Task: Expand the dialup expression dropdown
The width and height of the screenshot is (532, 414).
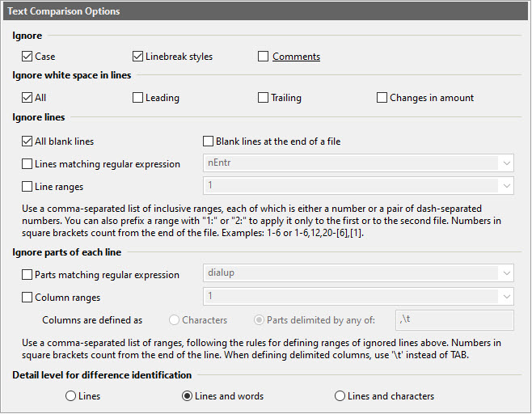Action: click(x=506, y=274)
